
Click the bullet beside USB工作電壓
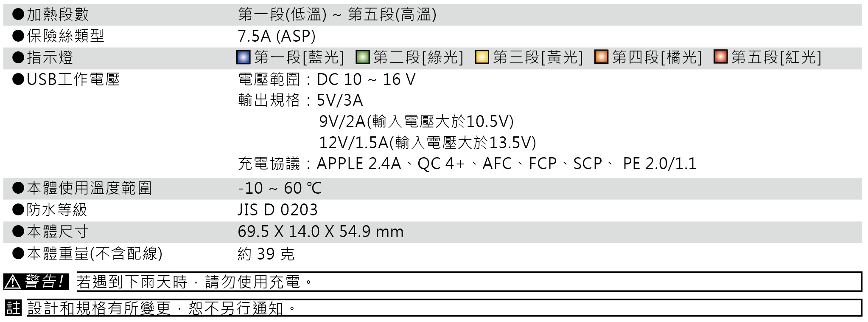click(x=18, y=79)
